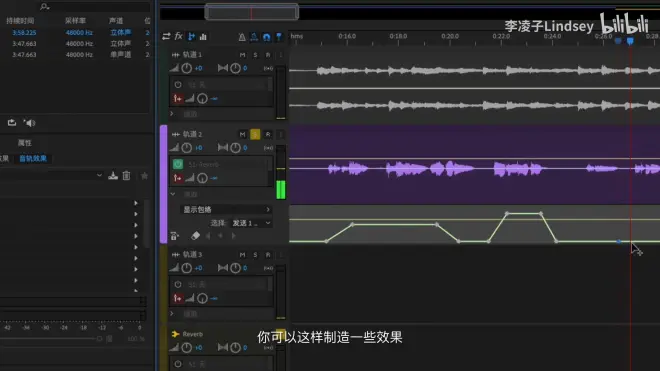Go to the next keyframe in the 轨道 2 lane
Viewport: 660px width, 371px height.
[x=233, y=236]
